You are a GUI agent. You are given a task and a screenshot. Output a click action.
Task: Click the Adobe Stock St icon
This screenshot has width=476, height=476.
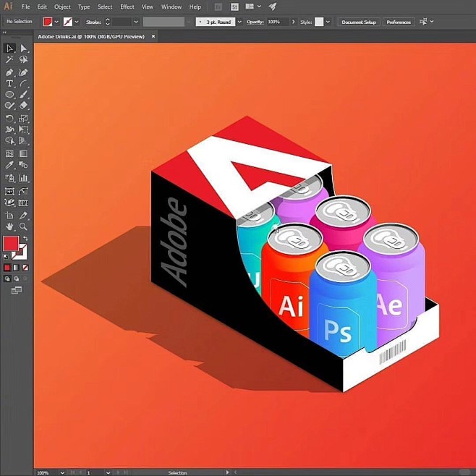point(234,7)
